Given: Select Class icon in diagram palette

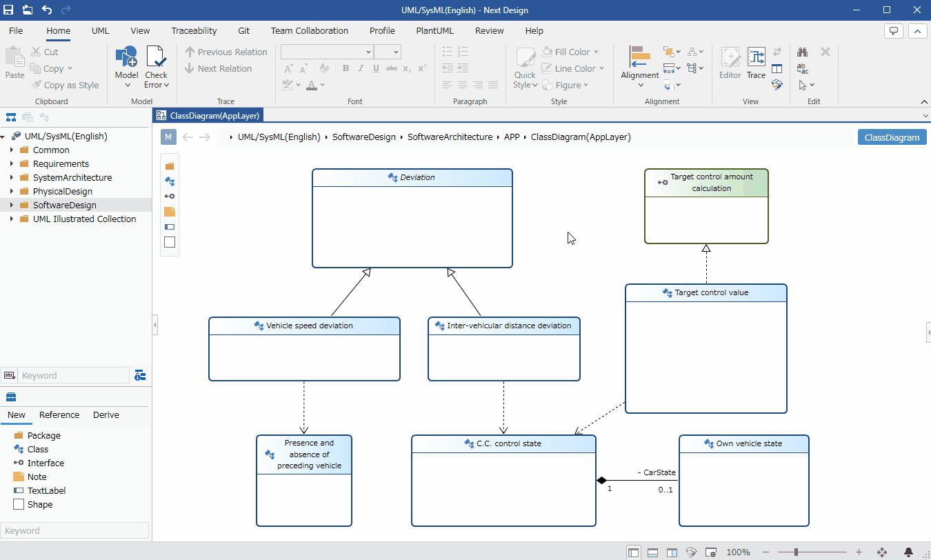Looking at the screenshot, I should point(170,181).
